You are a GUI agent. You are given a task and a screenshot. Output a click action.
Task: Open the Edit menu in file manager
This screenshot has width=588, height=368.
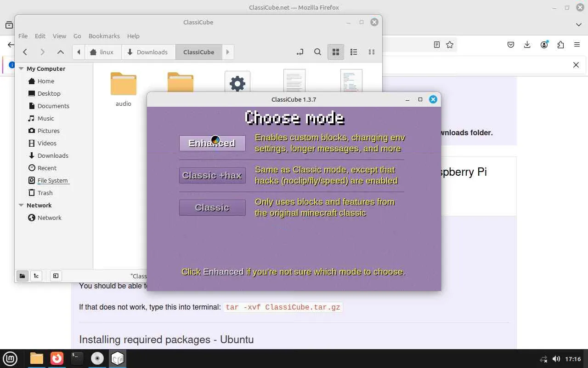[40, 36]
